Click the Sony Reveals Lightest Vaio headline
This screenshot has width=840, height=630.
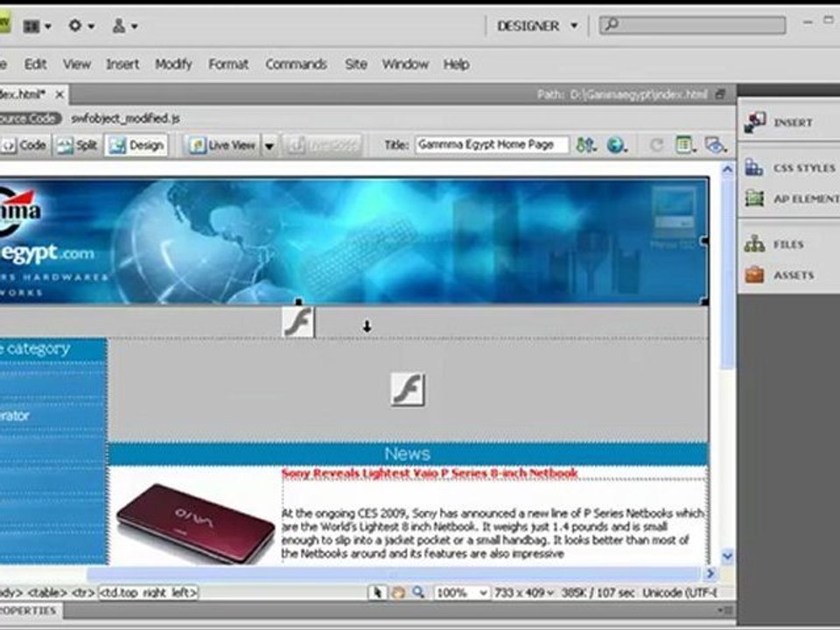429,473
